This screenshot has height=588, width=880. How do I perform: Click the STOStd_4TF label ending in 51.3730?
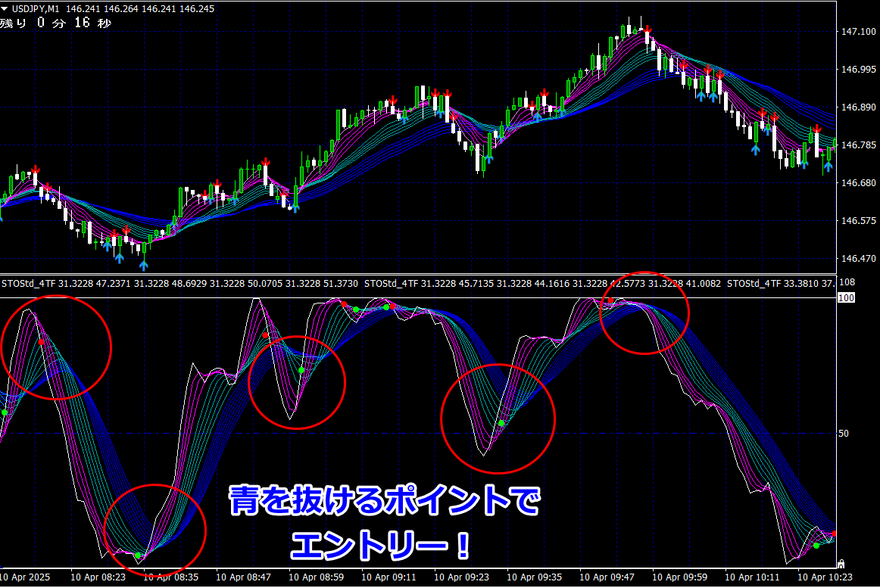tap(179, 283)
